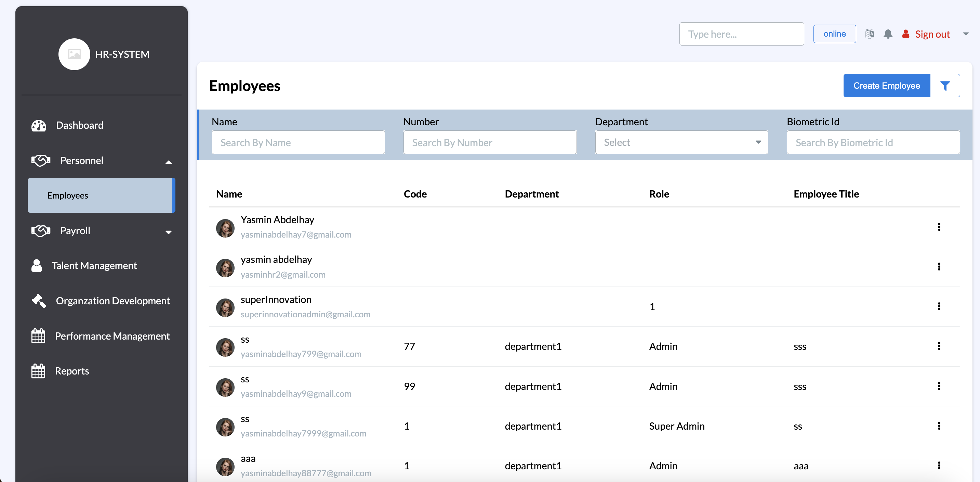The width and height of the screenshot is (980, 482).
Task: Focus the Search By Name field
Action: tap(298, 142)
